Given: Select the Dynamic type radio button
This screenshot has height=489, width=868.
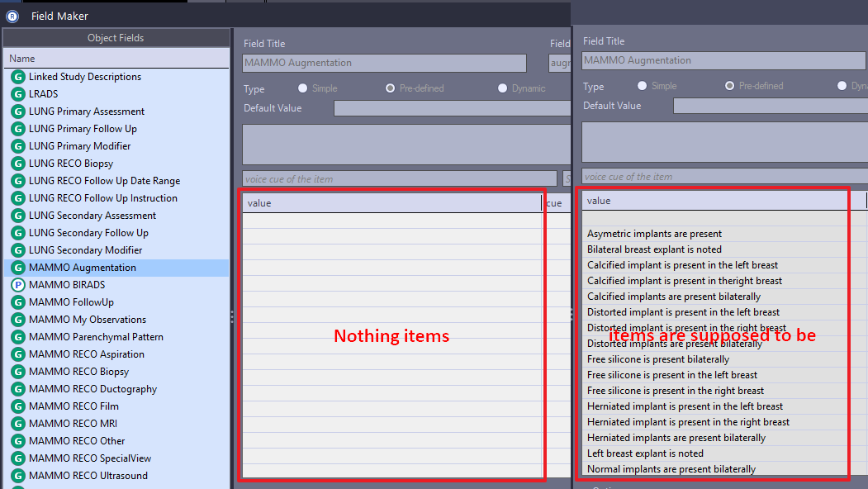Looking at the screenshot, I should [x=502, y=88].
